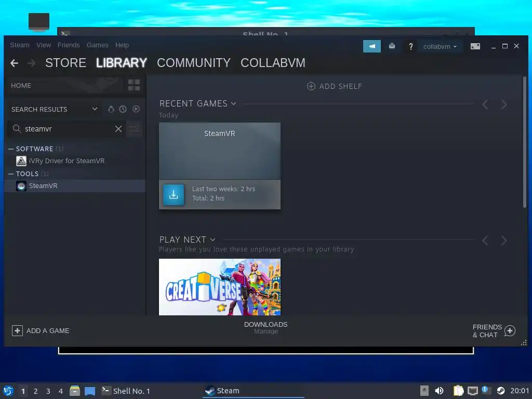Open advanced search filter options icon

(134, 129)
